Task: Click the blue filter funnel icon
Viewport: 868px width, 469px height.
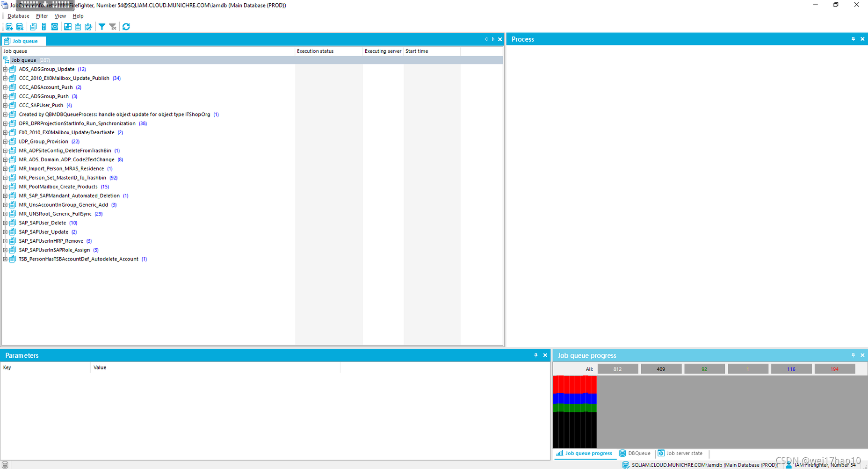Action: [x=101, y=27]
